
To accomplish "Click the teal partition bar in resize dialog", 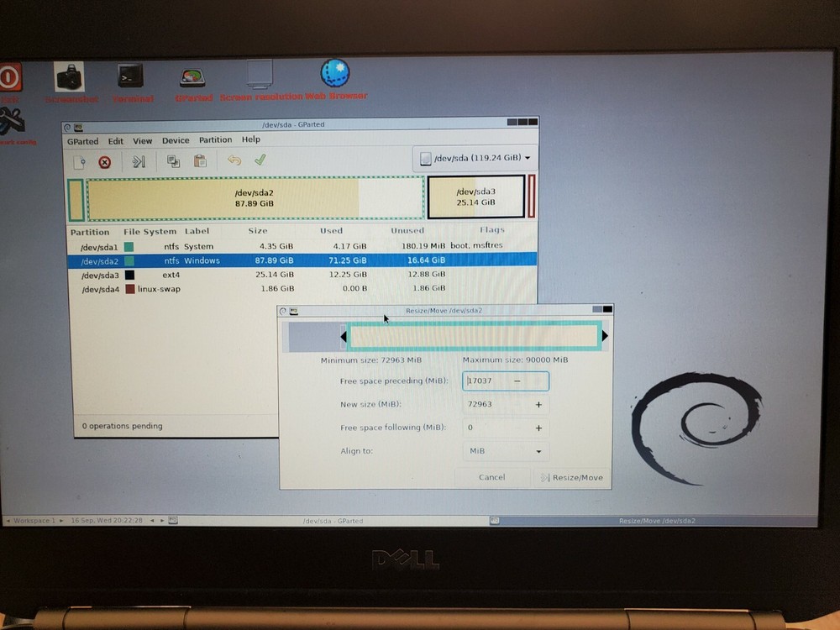I will coord(474,337).
